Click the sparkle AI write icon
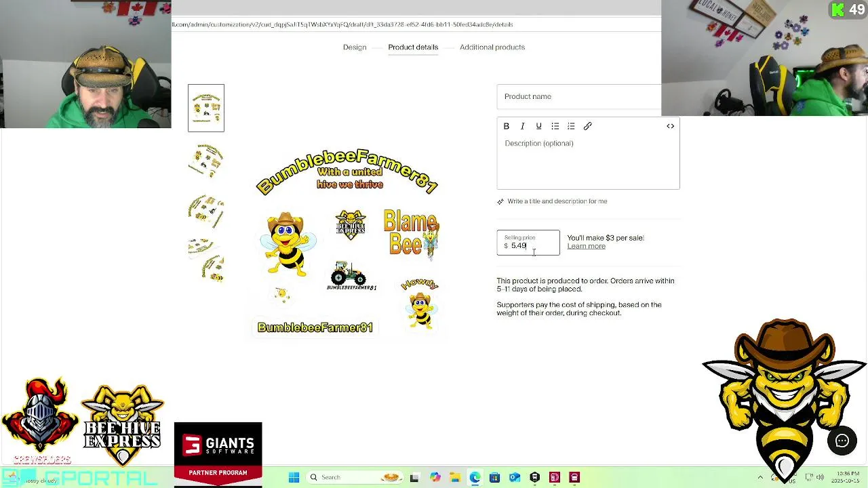Viewport: 868px width, 488px height. coord(500,201)
